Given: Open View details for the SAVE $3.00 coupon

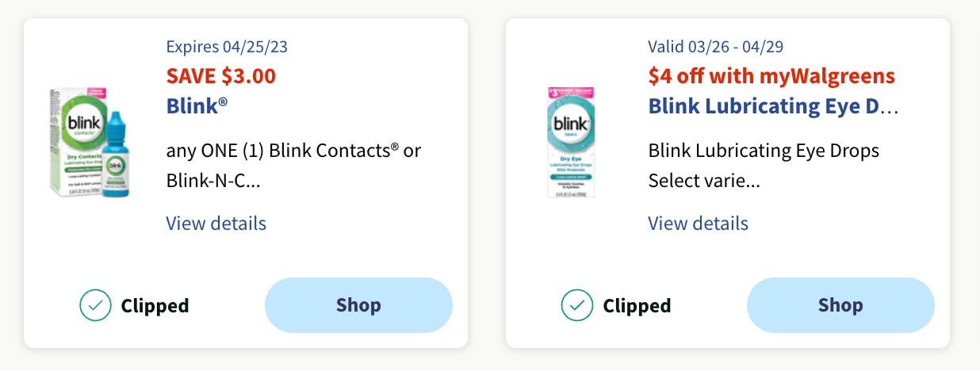Looking at the screenshot, I should [216, 224].
